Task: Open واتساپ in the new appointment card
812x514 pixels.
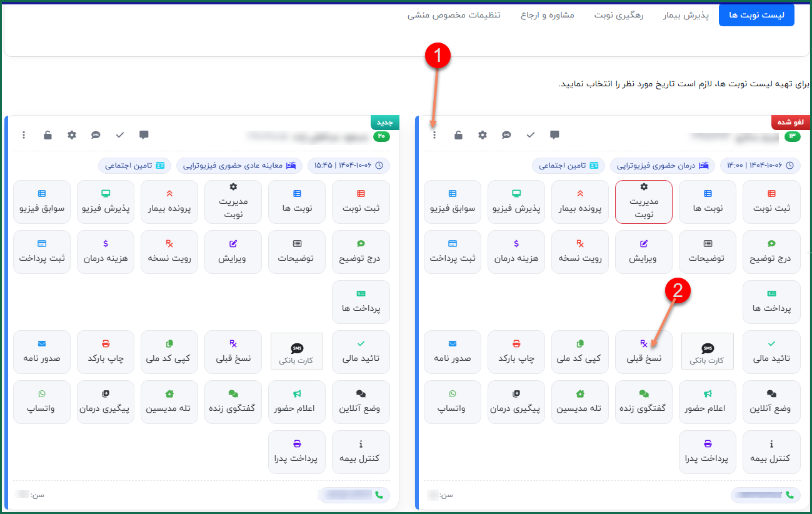Action: [42, 402]
